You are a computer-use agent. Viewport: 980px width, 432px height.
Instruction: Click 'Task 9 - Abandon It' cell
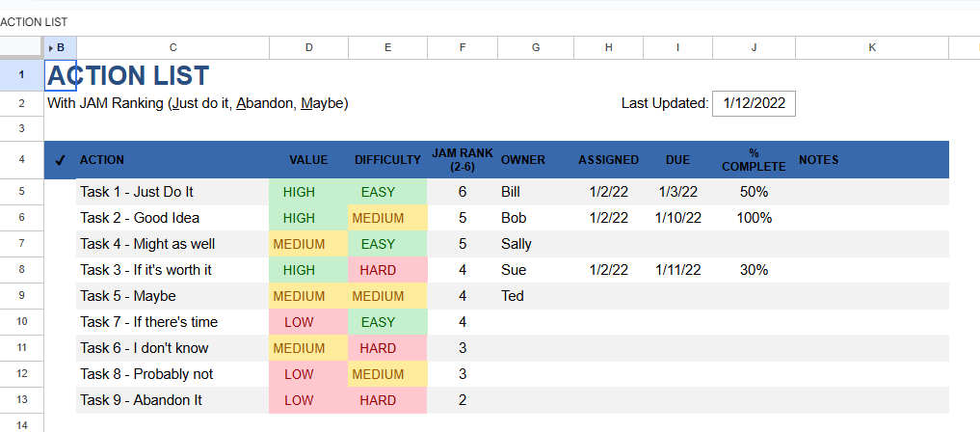pos(173,400)
